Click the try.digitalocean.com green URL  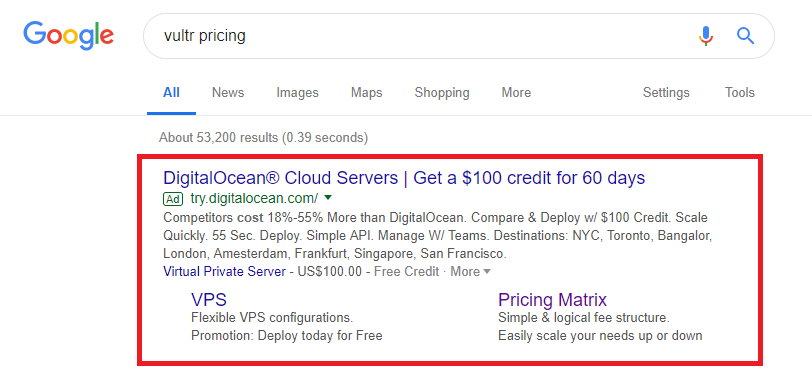click(x=254, y=198)
